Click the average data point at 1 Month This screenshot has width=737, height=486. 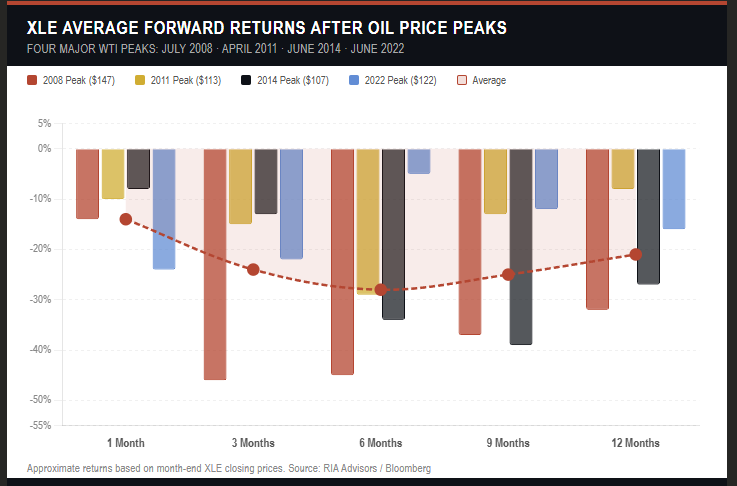(x=126, y=219)
